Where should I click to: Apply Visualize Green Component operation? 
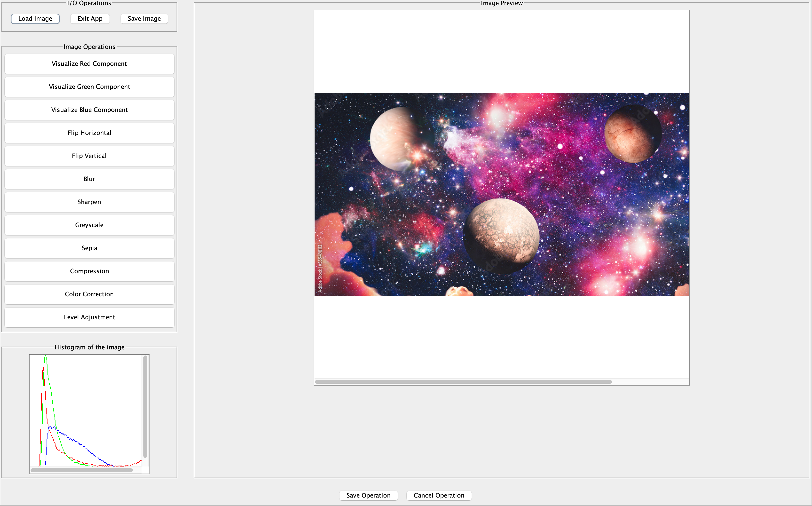[89, 87]
